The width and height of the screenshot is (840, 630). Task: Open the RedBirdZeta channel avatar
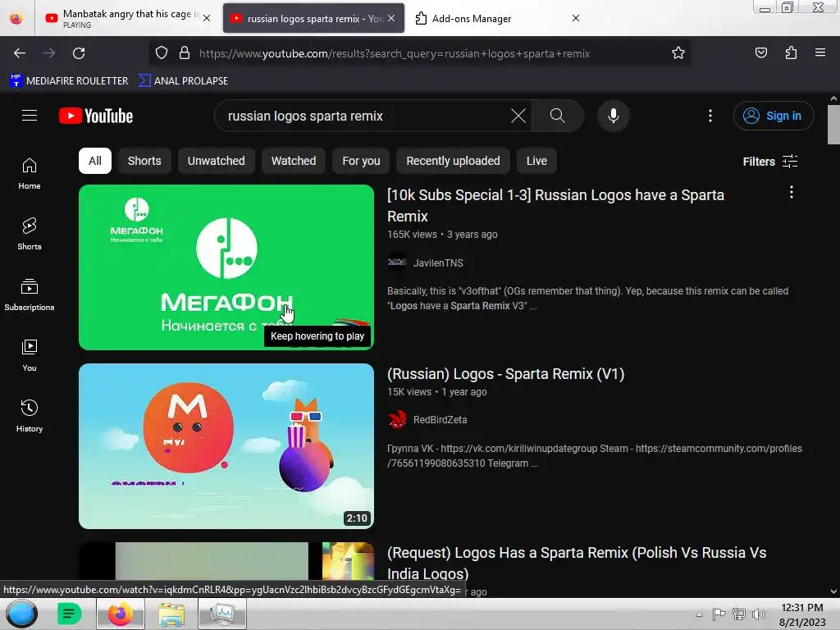point(397,419)
